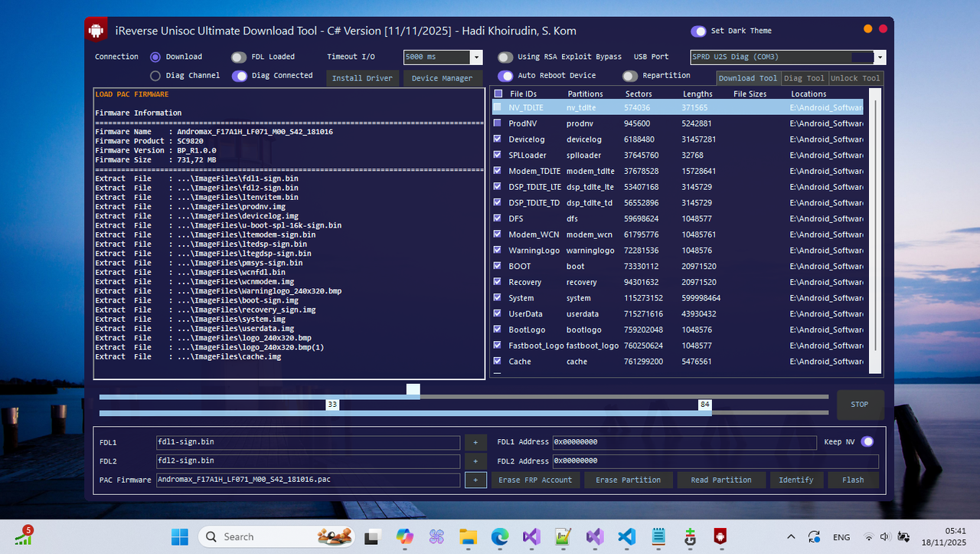This screenshot has height=554, width=980.
Task: Select the Diag Channel radio button
Action: (x=155, y=76)
